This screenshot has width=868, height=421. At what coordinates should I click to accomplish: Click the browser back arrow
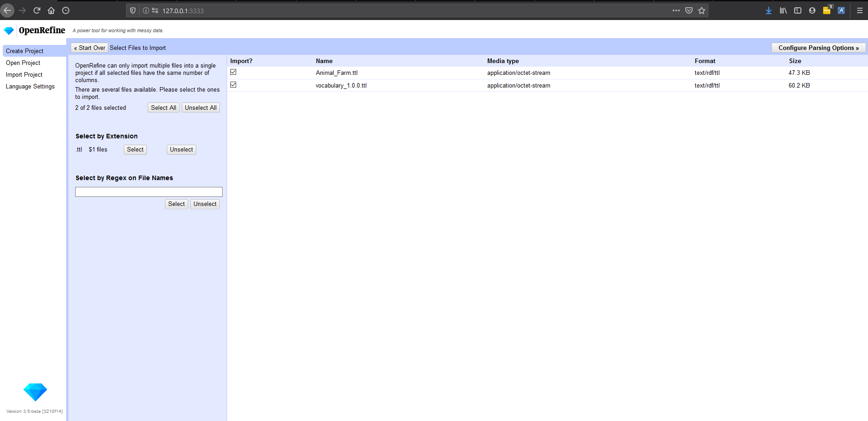[7, 10]
